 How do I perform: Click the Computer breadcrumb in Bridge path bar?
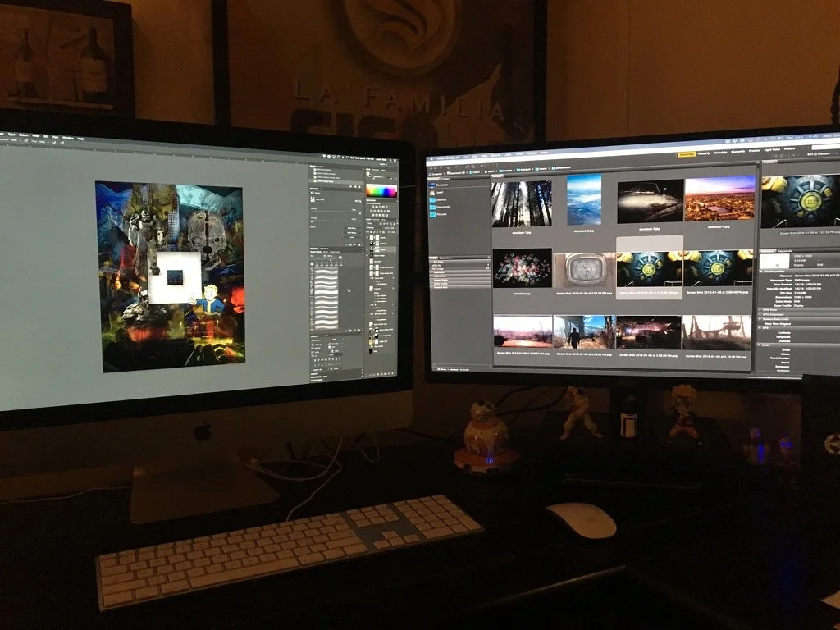coord(436,174)
